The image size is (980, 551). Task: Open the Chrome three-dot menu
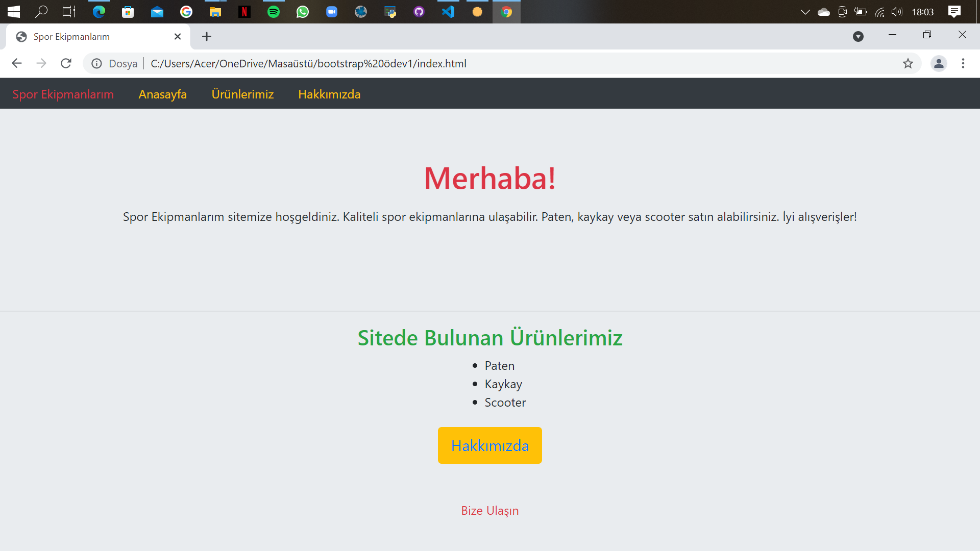click(x=963, y=63)
